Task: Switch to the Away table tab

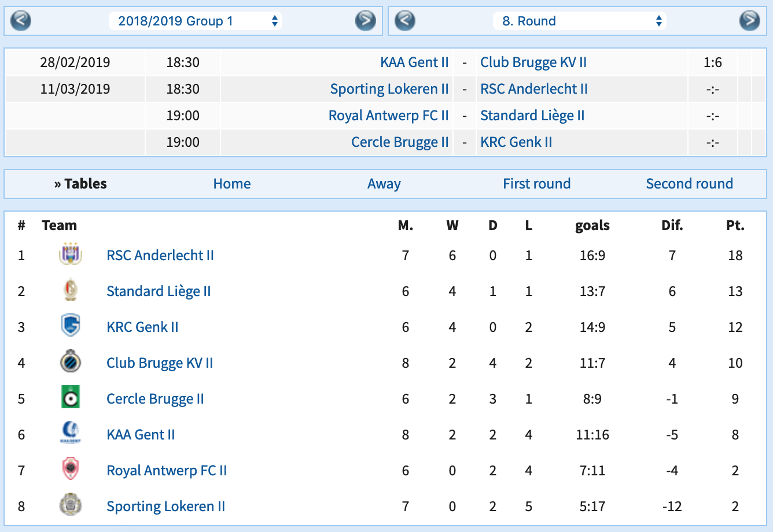Action: [x=384, y=184]
